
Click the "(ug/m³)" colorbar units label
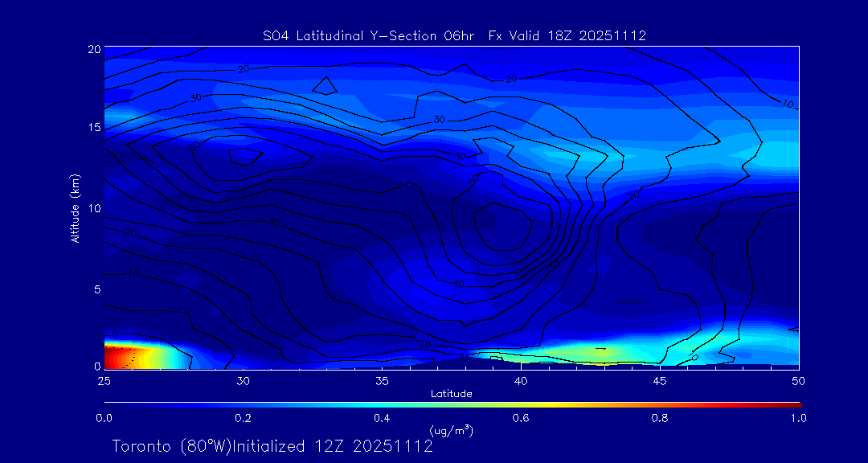tap(451, 430)
